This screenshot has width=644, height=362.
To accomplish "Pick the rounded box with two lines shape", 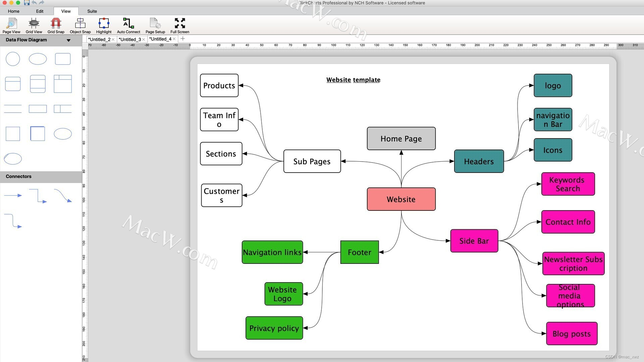I will [38, 84].
